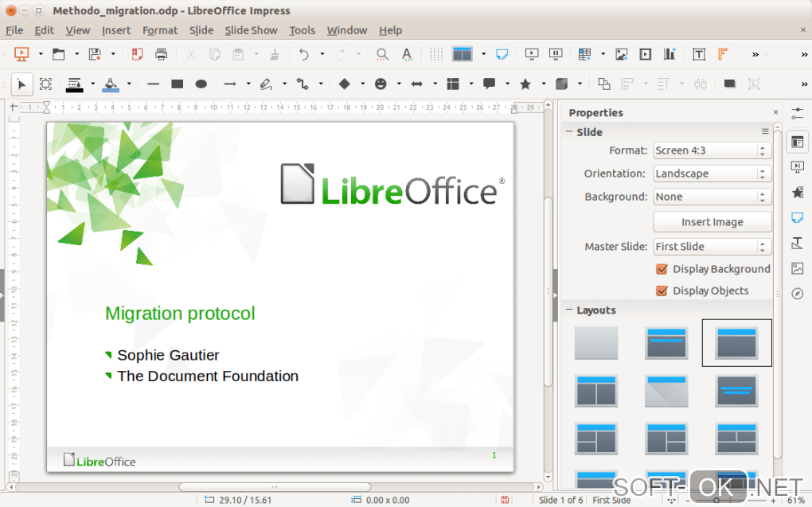Uncheck Display Objects checkbox
812x507 pixels.
click(662, 291)
